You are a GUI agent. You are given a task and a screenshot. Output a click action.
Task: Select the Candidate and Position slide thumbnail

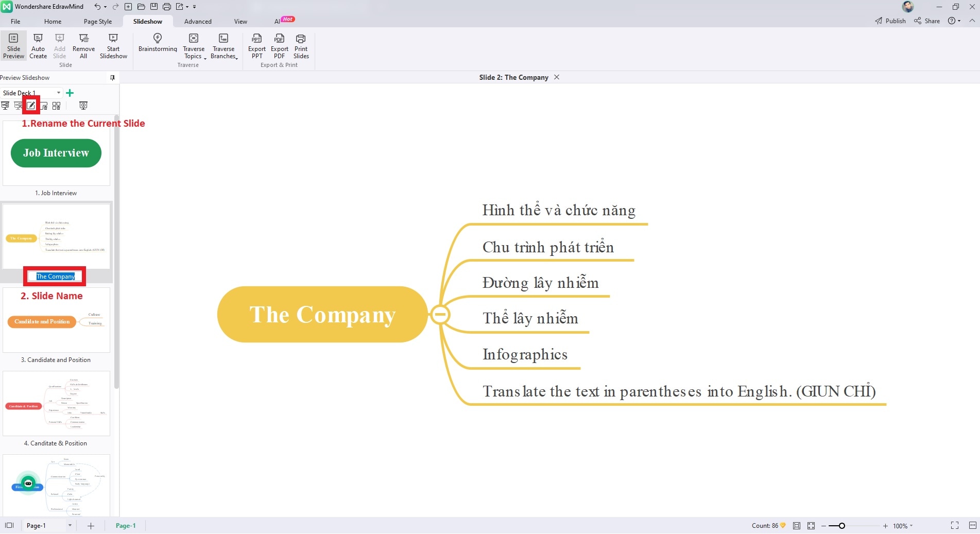click(56, 320)
